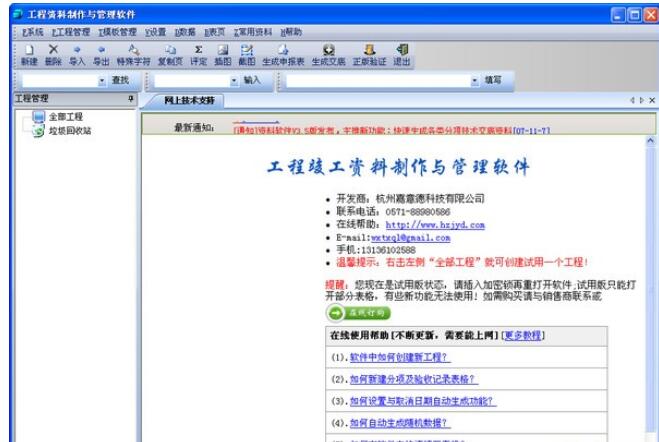The height and width of the screenshot is (442, 659).
Task: Open the red latest notice link
Action: click(x=392, y=131)
